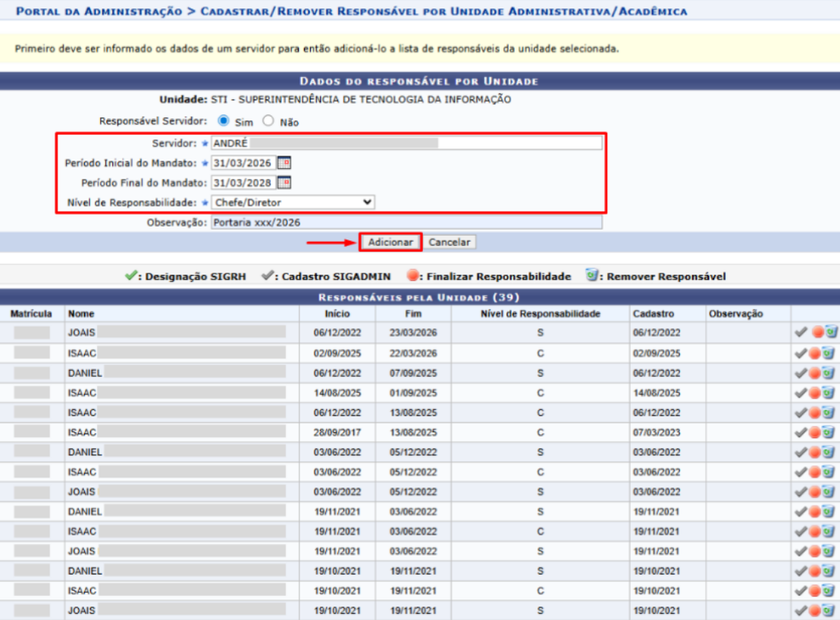The width and height of the screenshot is (840, 620).
Task: Click the Período Inicial date field
Action: [x=243, y=163]
